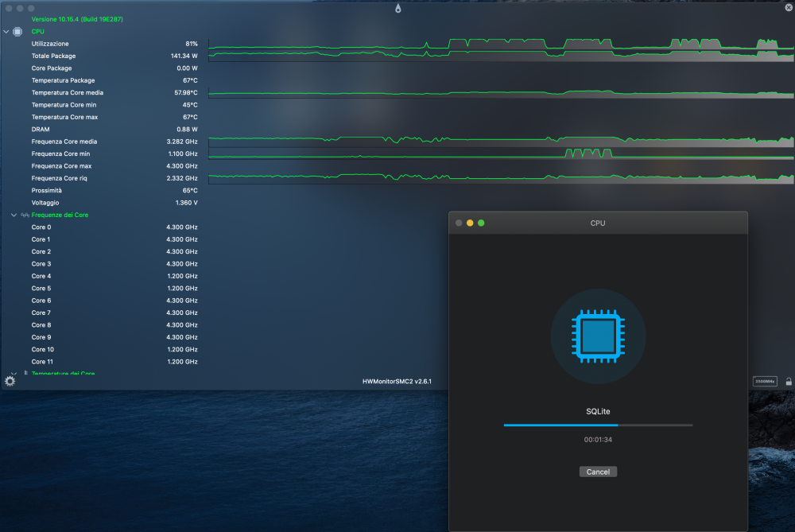This screenshot has height=532, width=795.
Task: Select the Core 10 frequency row
Action: 114,349
